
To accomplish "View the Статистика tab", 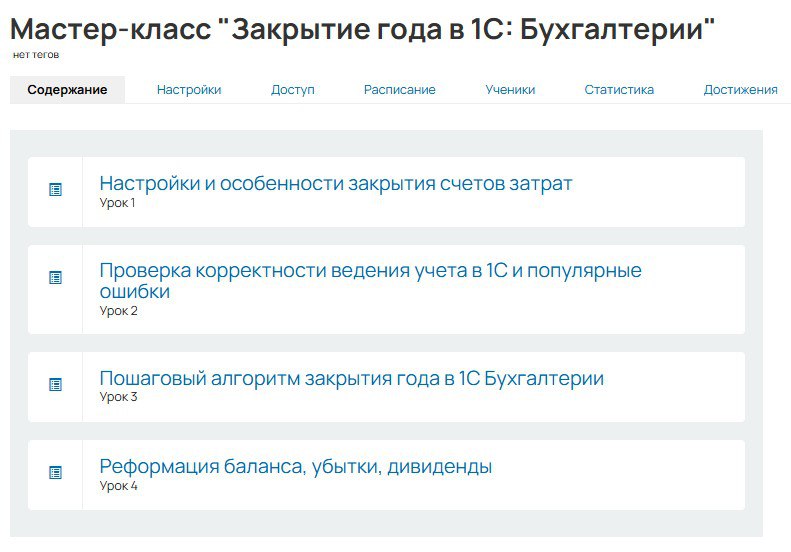I will (619, 90).
